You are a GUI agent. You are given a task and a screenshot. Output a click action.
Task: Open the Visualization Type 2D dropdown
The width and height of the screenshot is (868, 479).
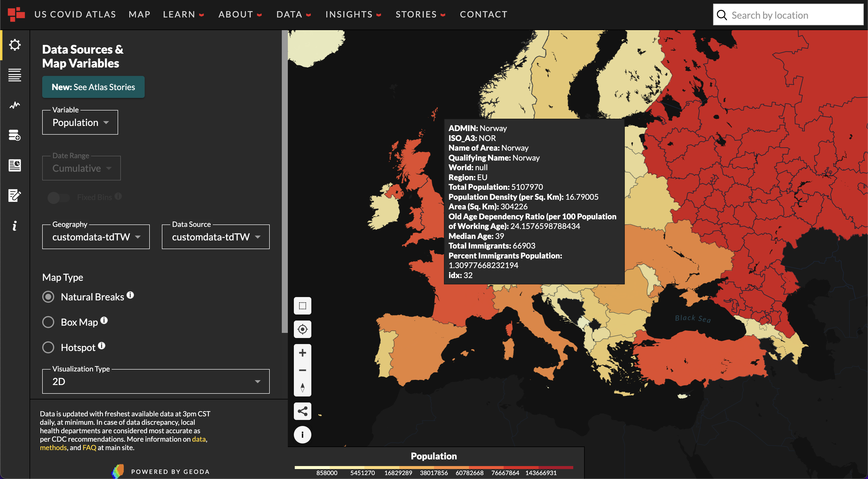[156, 381]
